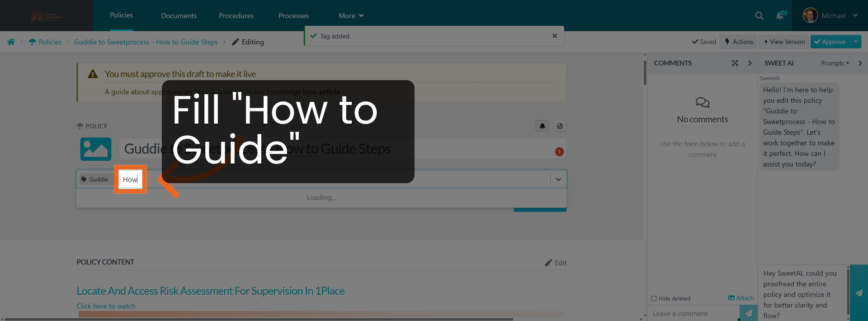Viewport: 868px width, 321px height.
Task: Open Locate And Access Risk Assessment link
Action: click(x=211, y=291)
